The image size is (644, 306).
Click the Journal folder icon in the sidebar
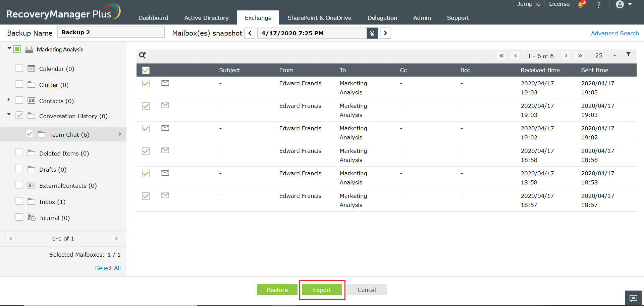[32, 217]
